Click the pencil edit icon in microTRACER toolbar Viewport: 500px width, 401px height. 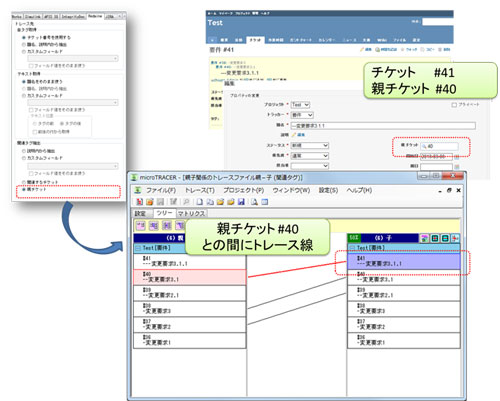pos(173,202)
